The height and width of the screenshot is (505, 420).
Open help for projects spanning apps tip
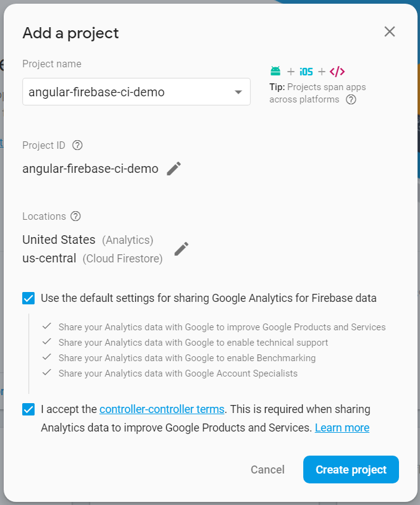coord(351,99)
